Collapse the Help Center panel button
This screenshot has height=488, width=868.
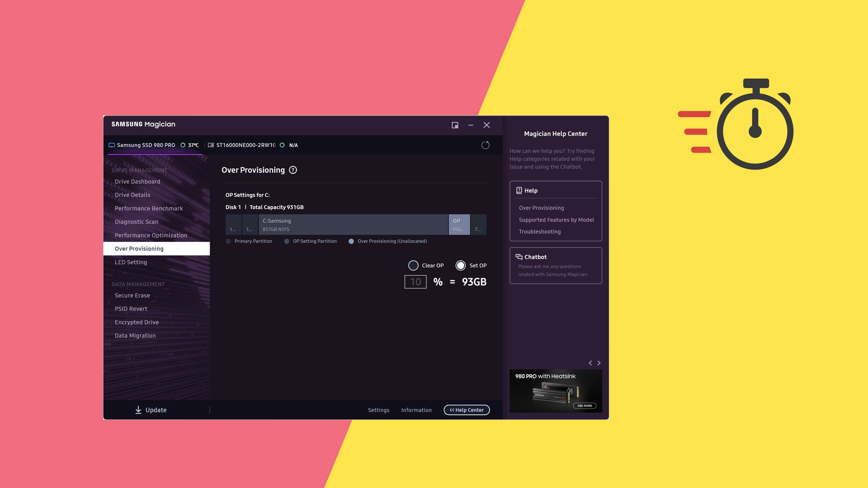click(467, 410)
